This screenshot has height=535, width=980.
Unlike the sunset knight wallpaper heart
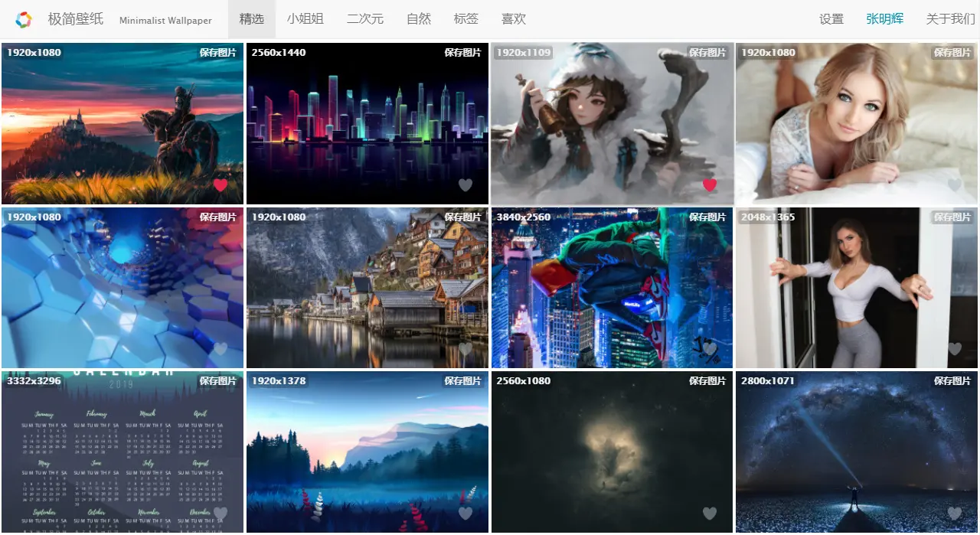220,184
